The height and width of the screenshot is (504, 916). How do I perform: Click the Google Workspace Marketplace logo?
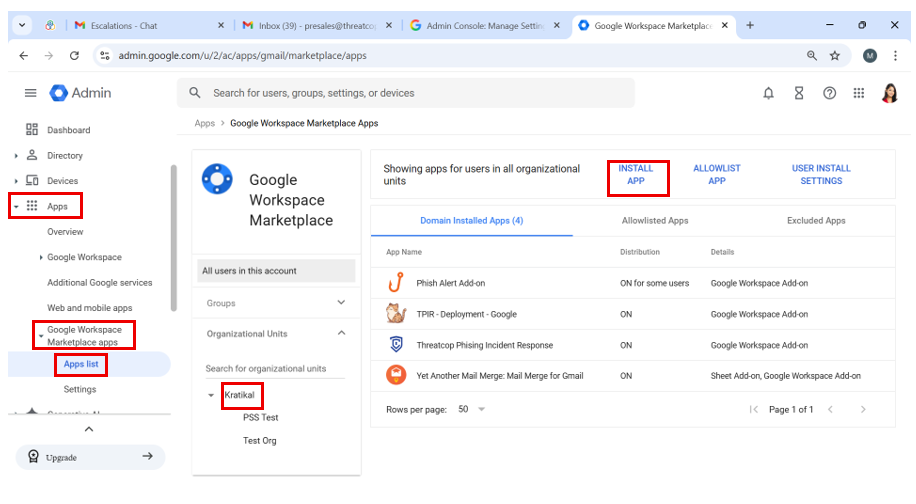coord(217,179)
